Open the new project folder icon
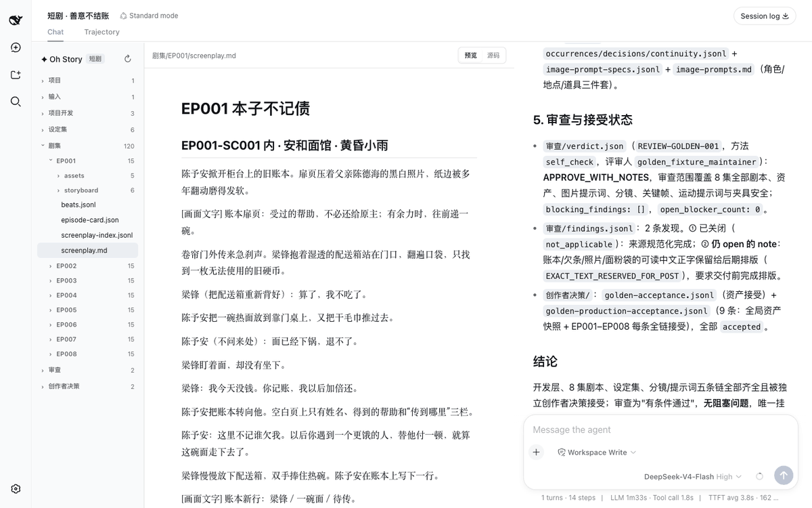This screenshot has width=812, height=508. pos(16,75)
